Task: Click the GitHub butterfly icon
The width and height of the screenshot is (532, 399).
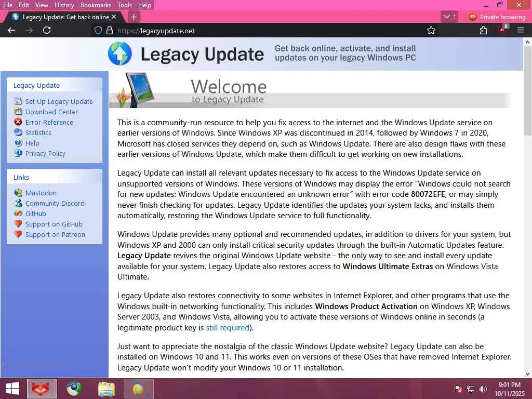Action: (x=18, y=214)
